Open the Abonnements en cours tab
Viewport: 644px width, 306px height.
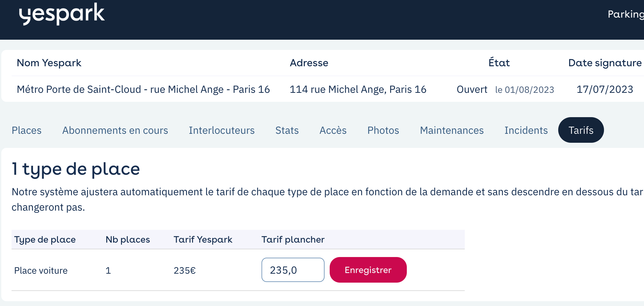point(115,130)
